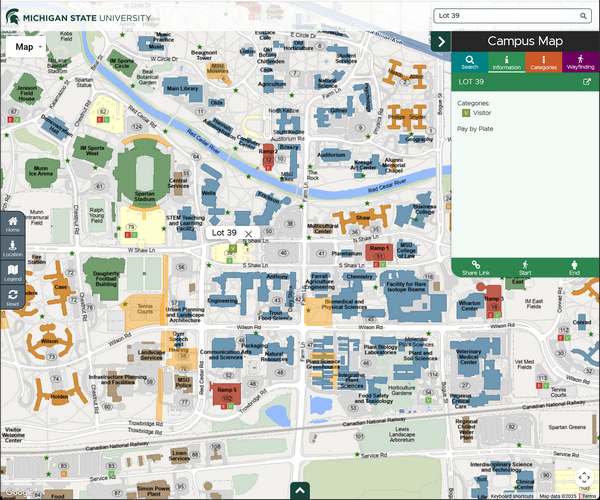Click Share Link button

tap(476, 268)
